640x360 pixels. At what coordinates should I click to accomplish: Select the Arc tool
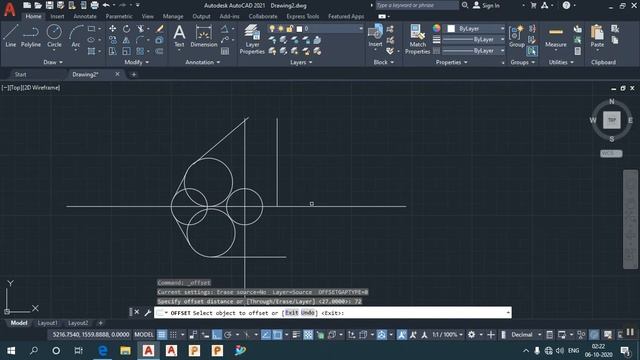click(x=76, y=36)
